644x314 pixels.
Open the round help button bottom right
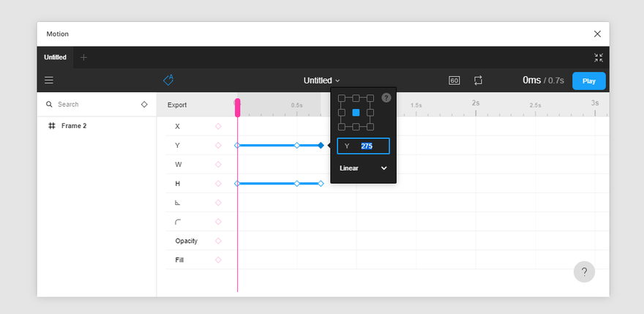coord(584,272)
